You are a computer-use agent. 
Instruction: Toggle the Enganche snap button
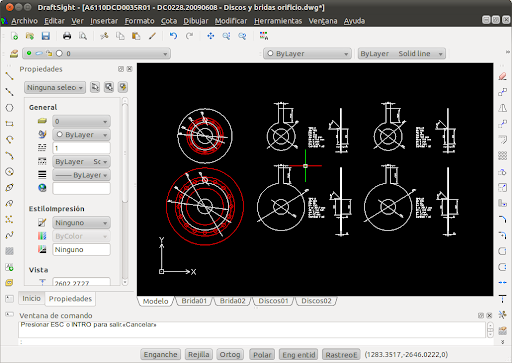point(160,354)
